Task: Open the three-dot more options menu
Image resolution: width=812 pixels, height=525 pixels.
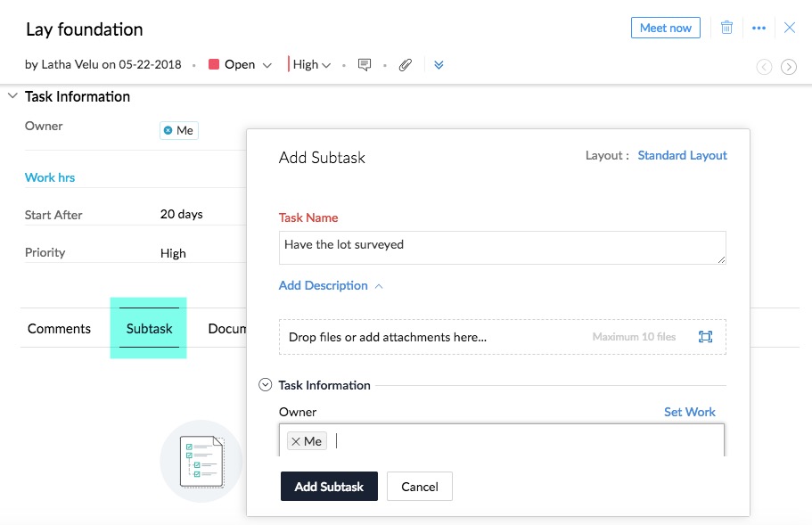Action: coord(759,28)
